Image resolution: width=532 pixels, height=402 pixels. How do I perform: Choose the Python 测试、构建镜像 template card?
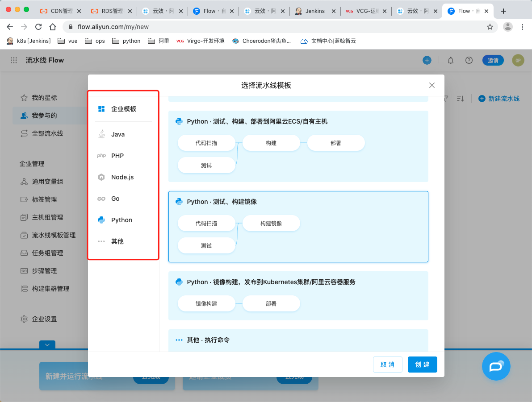tap(298, 227)
